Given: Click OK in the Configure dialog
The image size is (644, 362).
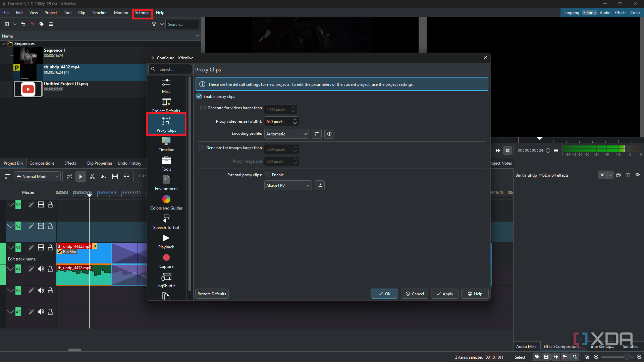Looking at the screenshot, I should 384,294.
